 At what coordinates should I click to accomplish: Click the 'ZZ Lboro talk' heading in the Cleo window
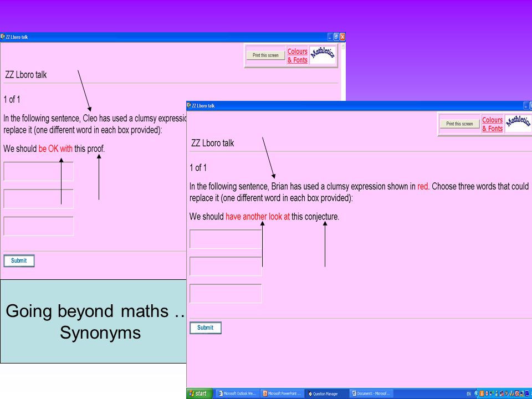[26, 75]
